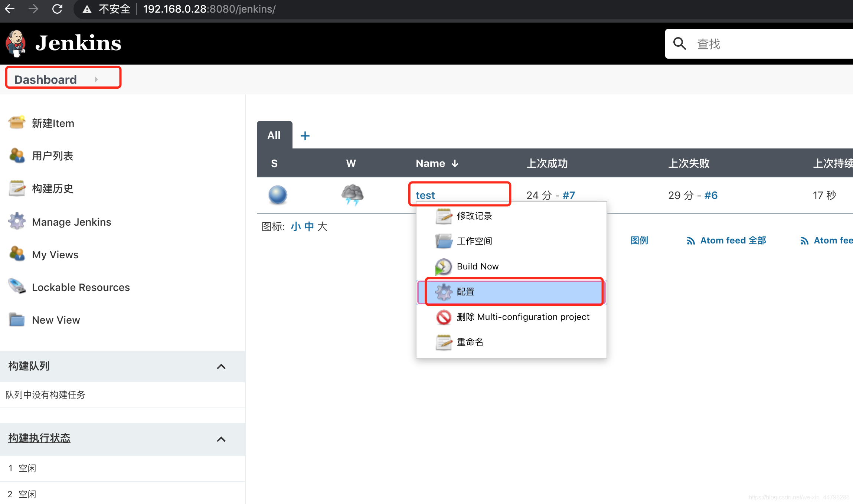The image size is (853, 504).
Task: Click the 重命名 (Rename) pencil icon
Action: (443, 342)
